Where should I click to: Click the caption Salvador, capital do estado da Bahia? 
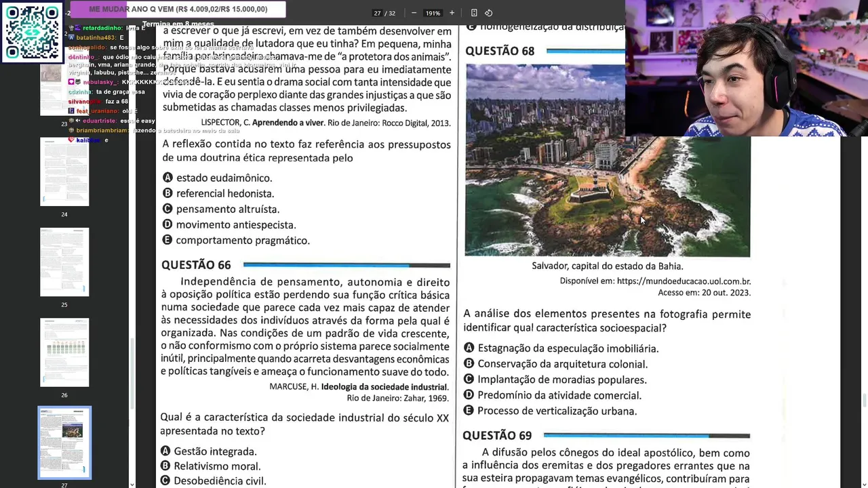608,266
